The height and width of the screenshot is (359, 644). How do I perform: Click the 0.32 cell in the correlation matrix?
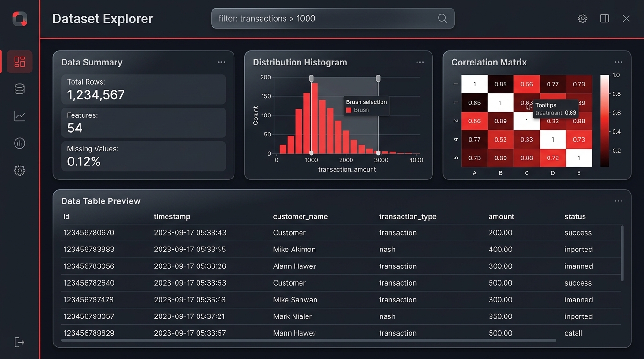coord(553,121)
